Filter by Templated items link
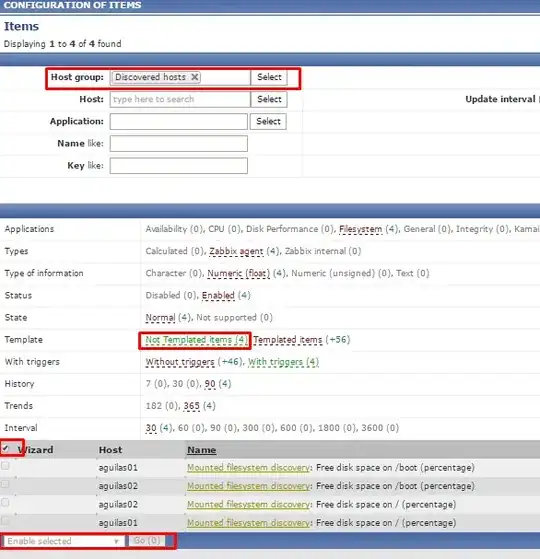Image resolution: width=540 pixels, height=559 pixels. (x=288, y=340)
